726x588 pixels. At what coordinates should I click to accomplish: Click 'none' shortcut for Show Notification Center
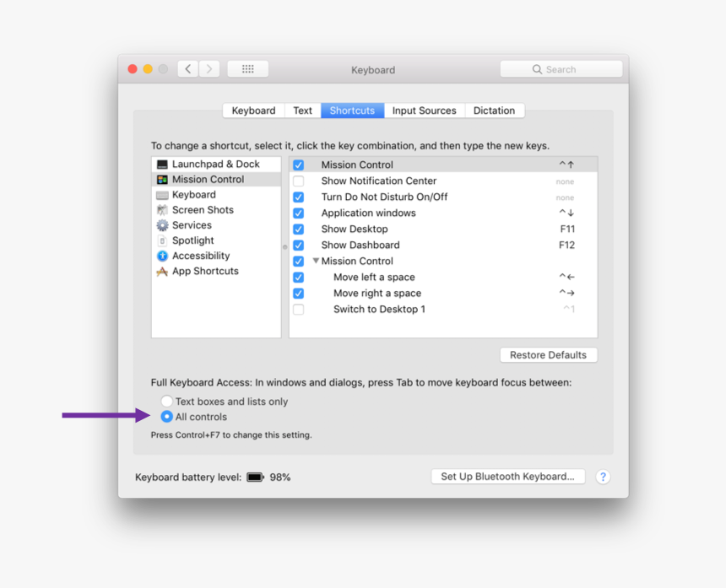(565, 181)
